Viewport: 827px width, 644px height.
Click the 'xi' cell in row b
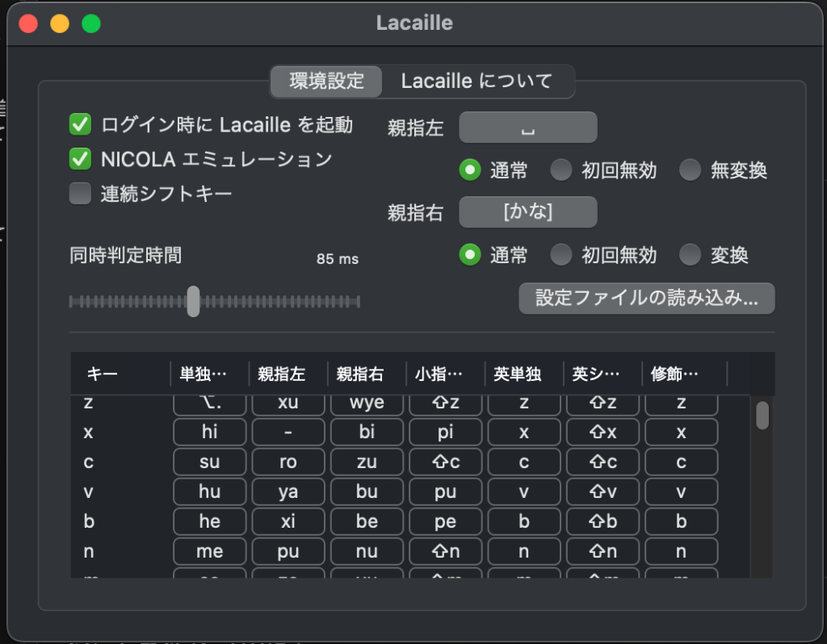click(288, 521)
